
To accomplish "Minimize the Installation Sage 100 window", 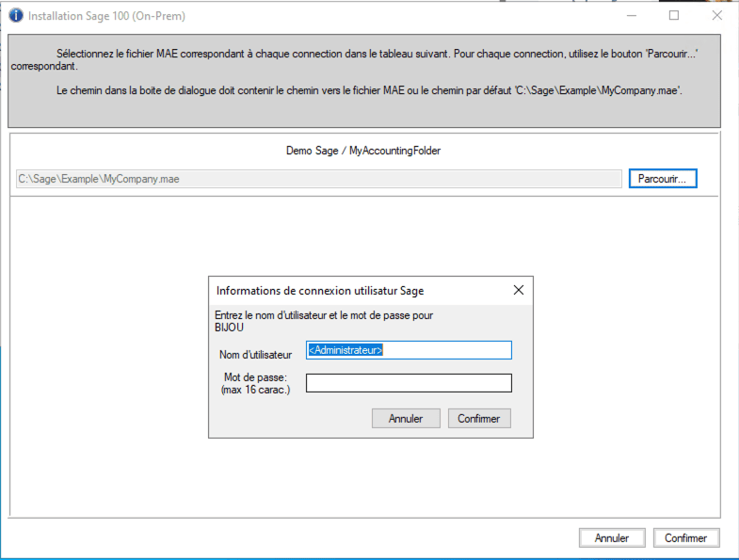I will click(632, 16).
